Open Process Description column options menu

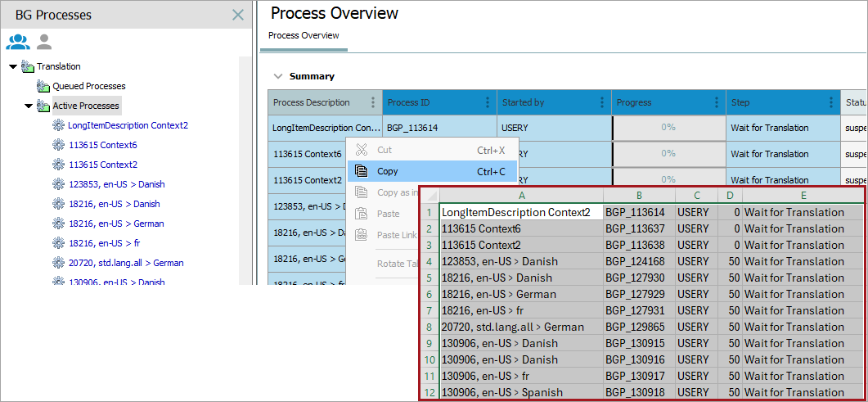373,102
